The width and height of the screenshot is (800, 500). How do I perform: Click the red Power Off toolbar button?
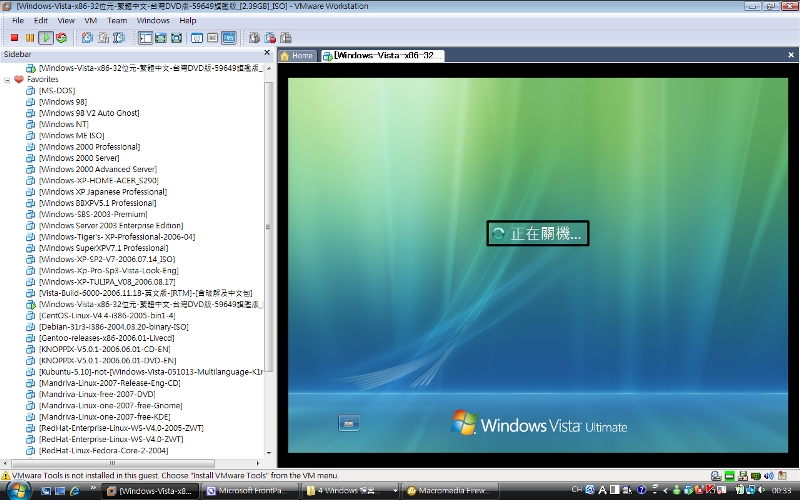pyautogui.click(x=14, y=38)
